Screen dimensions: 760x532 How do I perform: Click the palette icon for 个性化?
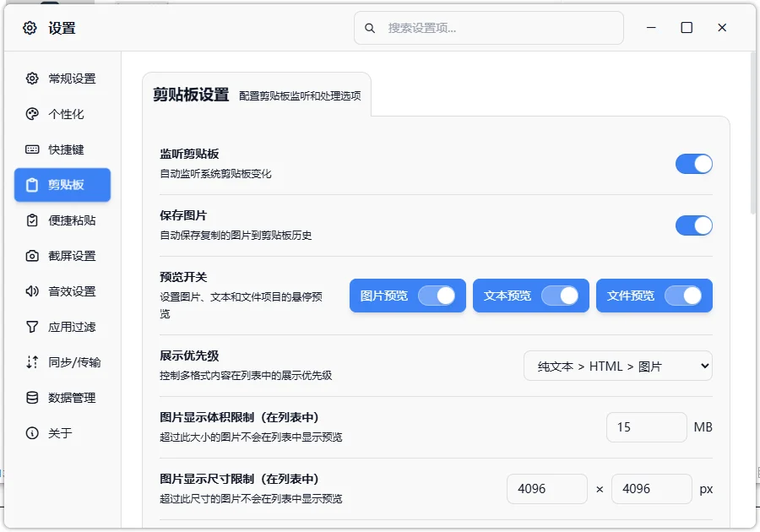(x=32, y=114)
